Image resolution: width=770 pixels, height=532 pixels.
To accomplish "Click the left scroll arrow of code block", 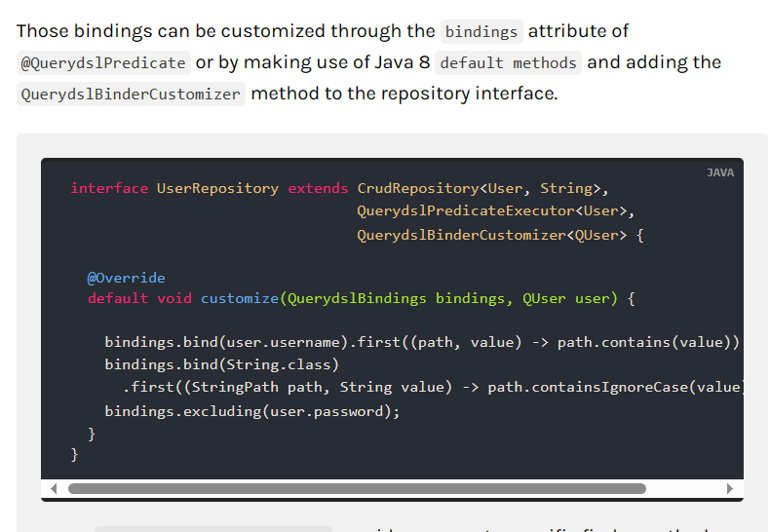I will pos(54,488).
